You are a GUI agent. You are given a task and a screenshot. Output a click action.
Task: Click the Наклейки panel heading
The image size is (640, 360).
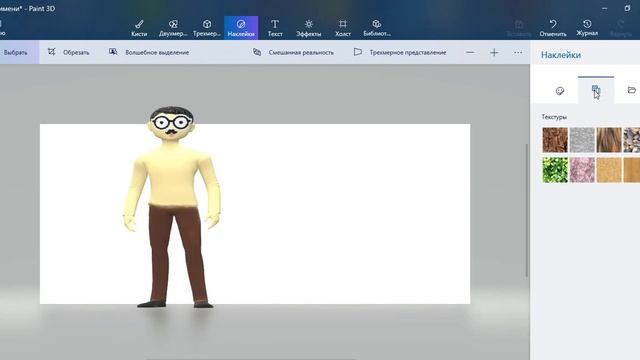(x=561, y=55)
